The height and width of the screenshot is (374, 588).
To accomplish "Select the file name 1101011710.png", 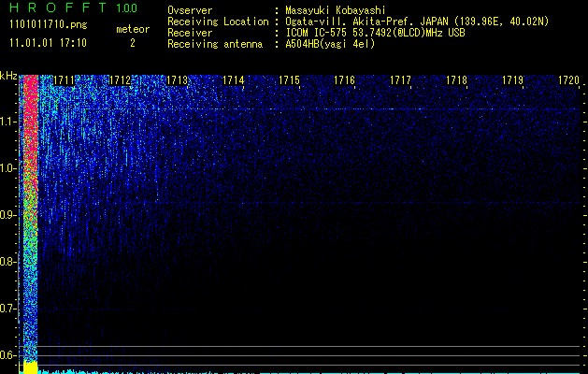I will click(x=49, y=24).
